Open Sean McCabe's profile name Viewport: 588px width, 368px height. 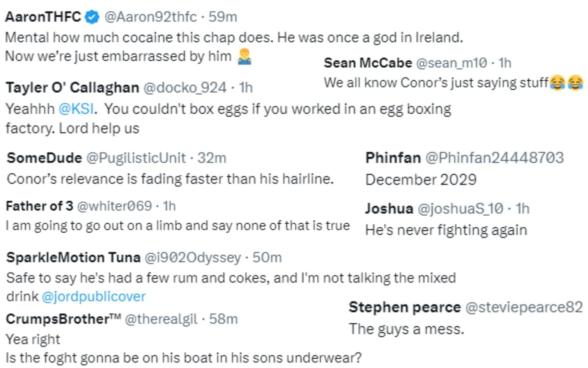[368, 63]
